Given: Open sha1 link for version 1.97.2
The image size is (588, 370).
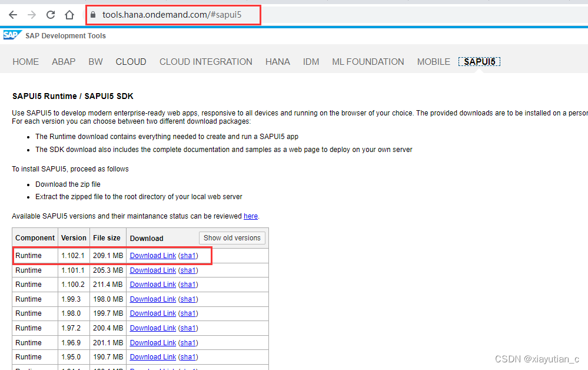Looking at the screenshot, I should point(188,328).
